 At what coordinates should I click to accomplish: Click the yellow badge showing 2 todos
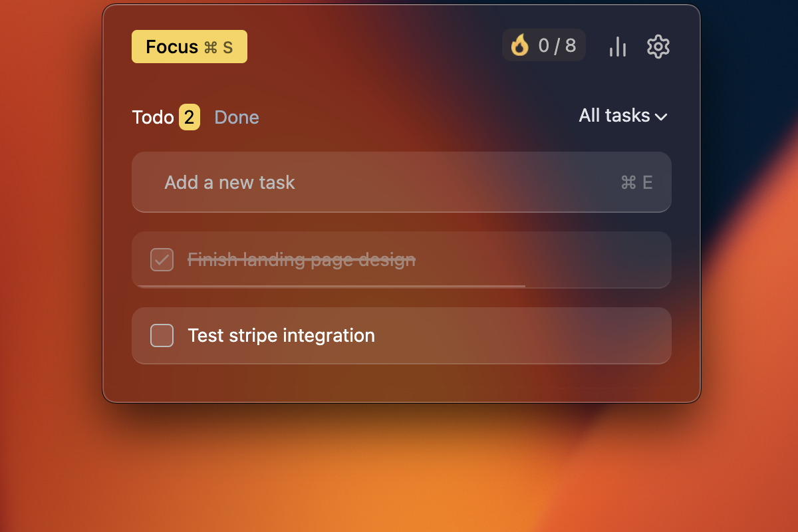188,117
